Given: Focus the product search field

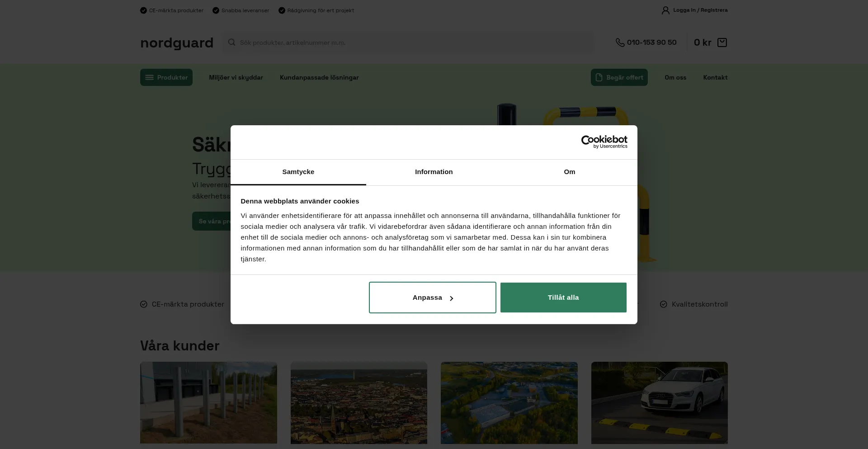Looking at the screenshot, I should tap(407, 43).
